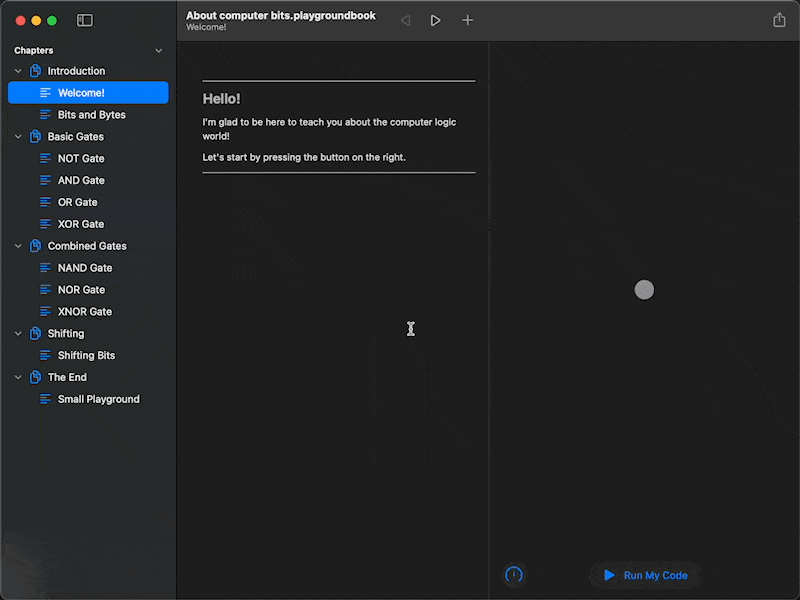
Task: Select the Introduction chapter icon
Action: [x=35, y=71]
